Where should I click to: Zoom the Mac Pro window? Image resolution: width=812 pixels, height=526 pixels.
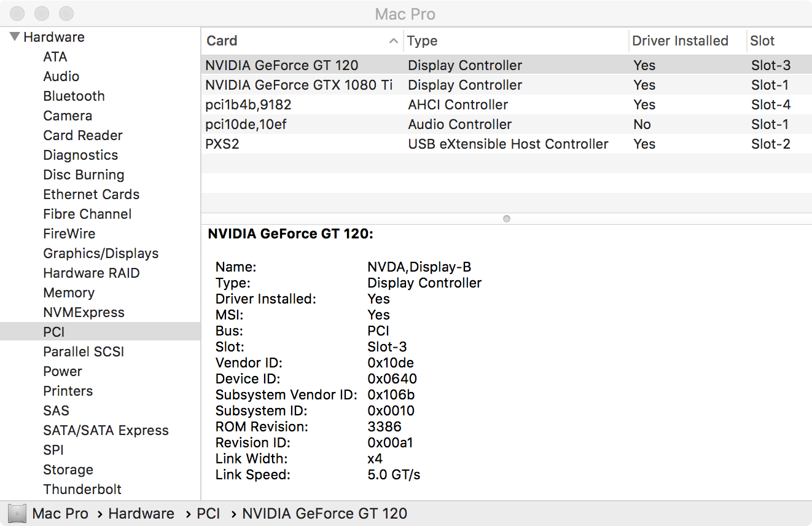point(66,14)
